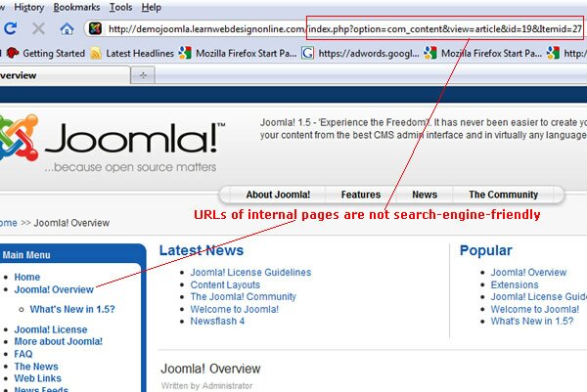Select the News navigation tab
587x392 pixels.
coord(425,195)
